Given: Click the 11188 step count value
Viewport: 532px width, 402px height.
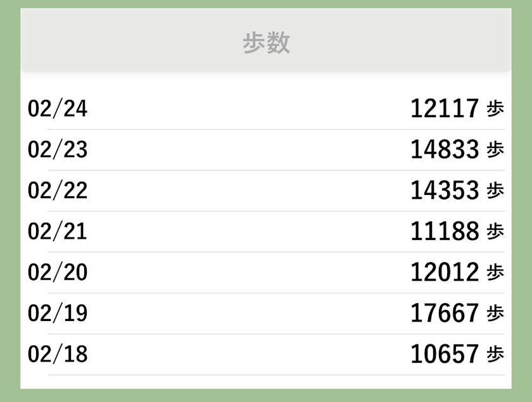Looking at the screenshot, I should click(x=445, y=232).
